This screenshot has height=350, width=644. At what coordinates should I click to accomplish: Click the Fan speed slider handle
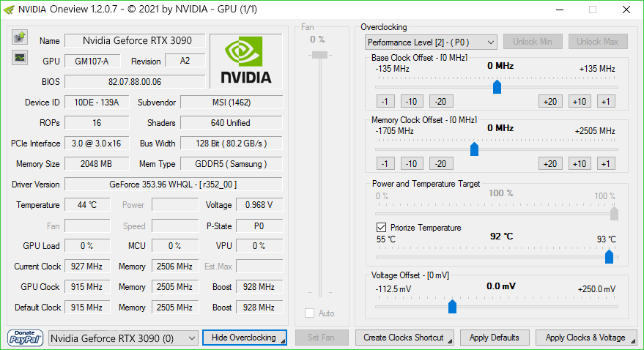(x=319, y=55)
